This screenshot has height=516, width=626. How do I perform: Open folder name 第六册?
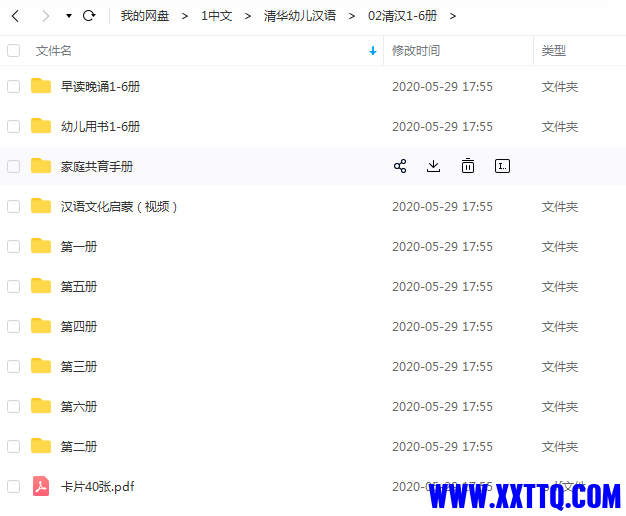tap(79, 406)
